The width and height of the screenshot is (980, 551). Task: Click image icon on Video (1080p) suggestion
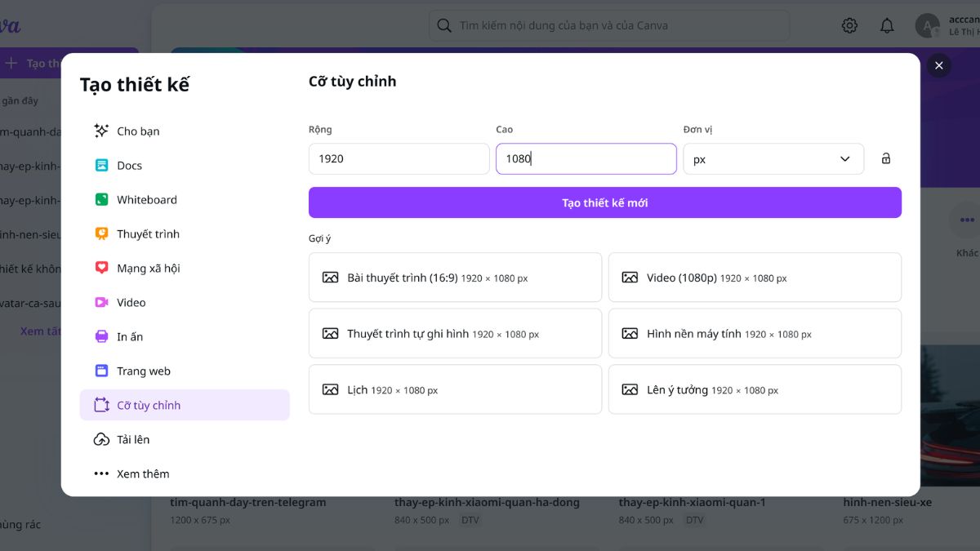[630, 278]
